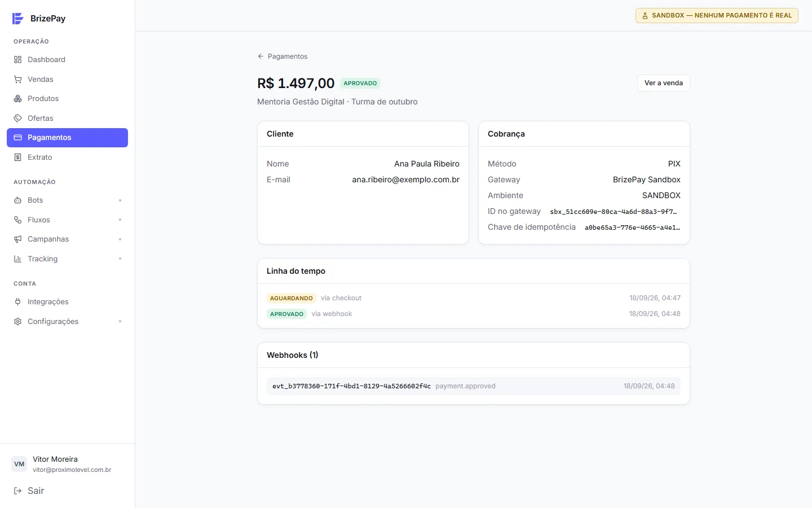
Task: Click the BrizePay logo icon
Action: [18, 19]
